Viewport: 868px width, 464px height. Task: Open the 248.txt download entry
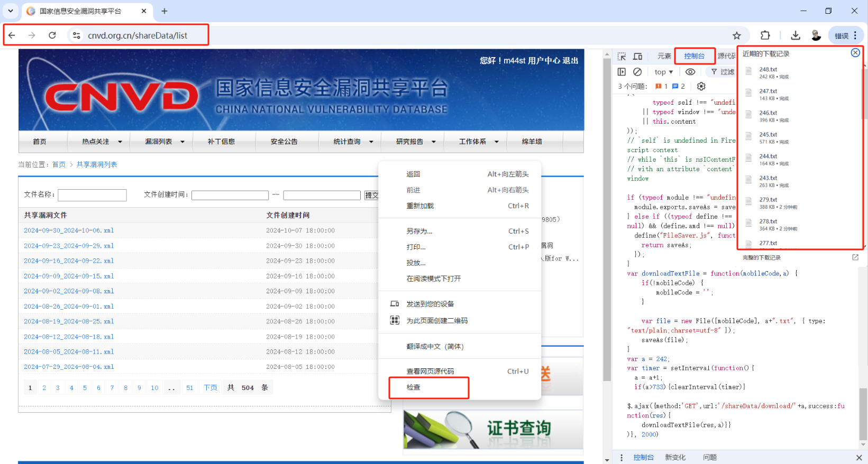[x=799, y=73]
